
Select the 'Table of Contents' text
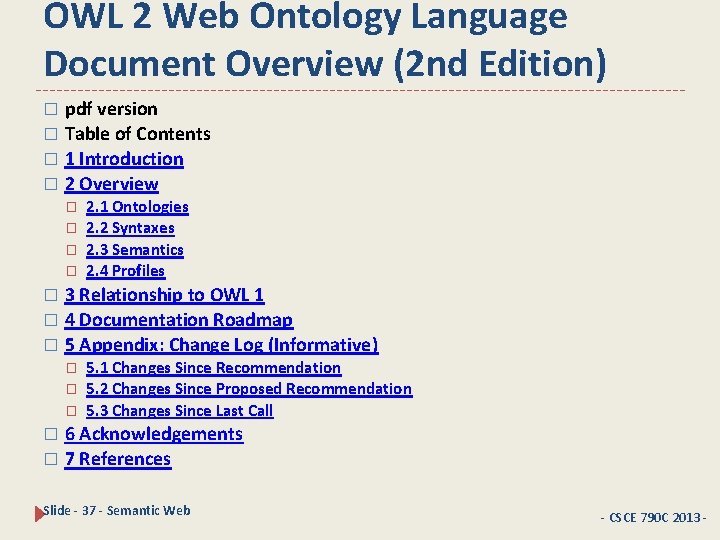[138, 134]
